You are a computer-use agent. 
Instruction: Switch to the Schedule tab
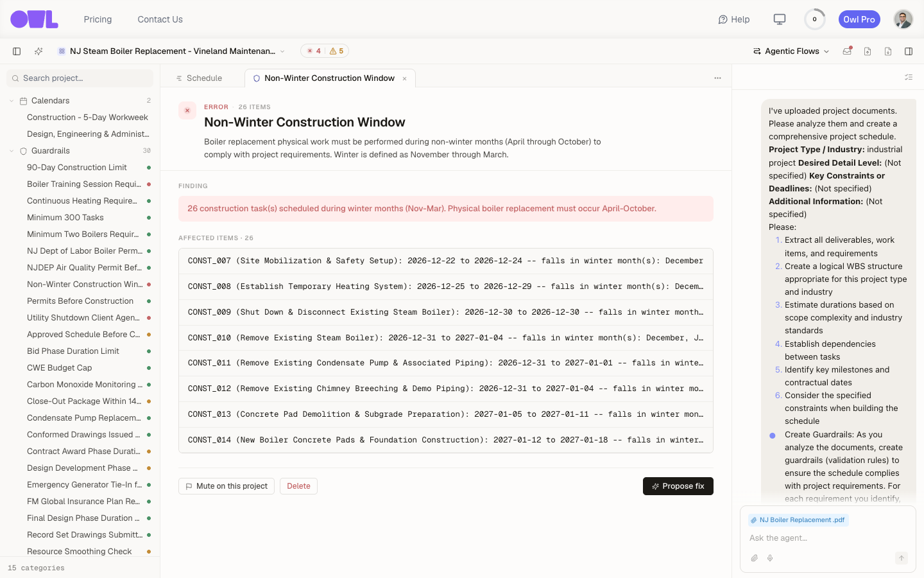point(199,78)
